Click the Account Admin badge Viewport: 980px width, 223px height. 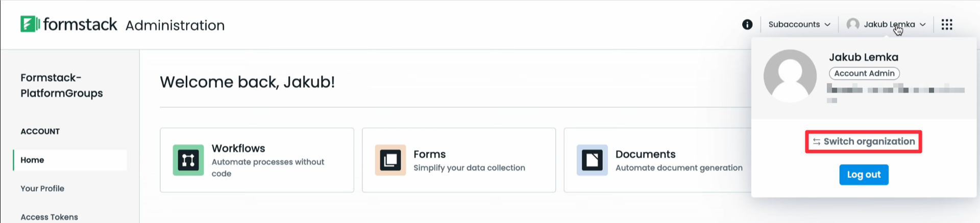tap(864, 74)
